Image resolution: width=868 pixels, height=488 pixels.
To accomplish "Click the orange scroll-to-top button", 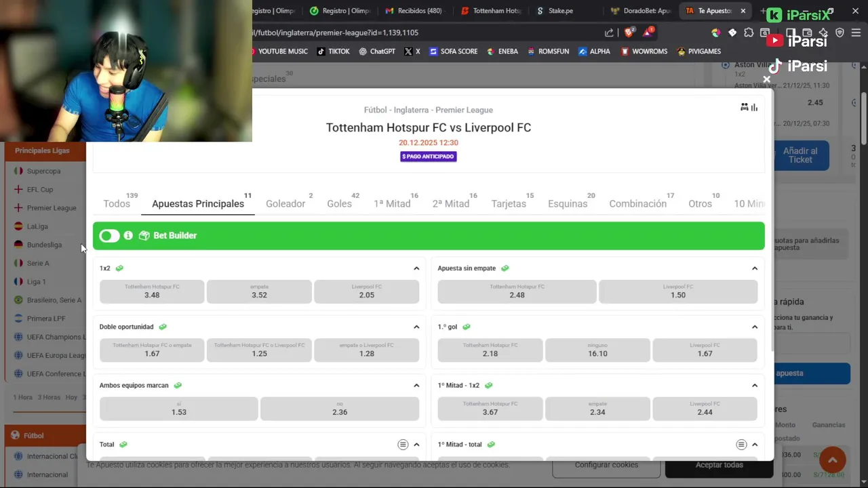I will tap(832, 460).
